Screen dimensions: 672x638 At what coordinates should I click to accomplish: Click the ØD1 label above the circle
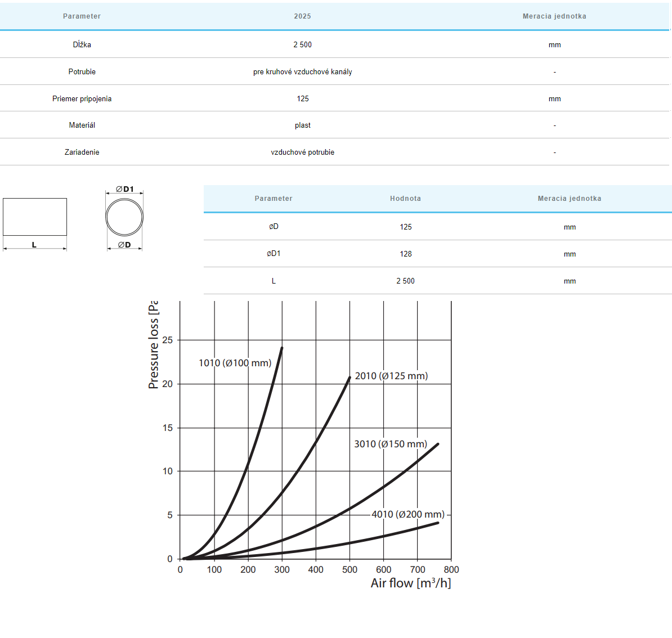point(125,189)
